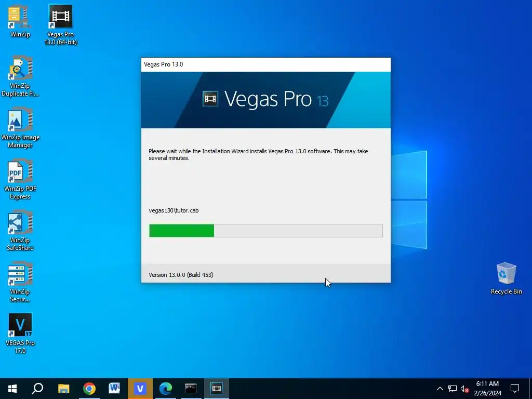Show hidden system tray icons

[x=440, y=389]
